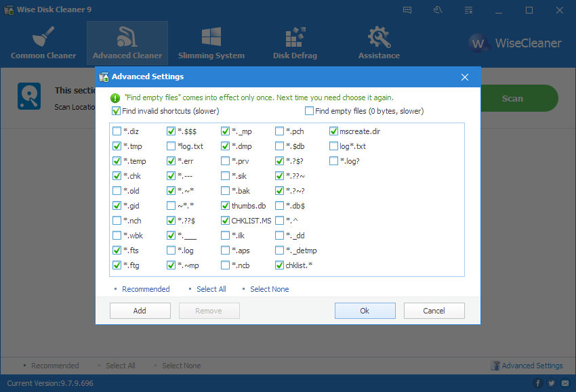Uncheck the thumbs.db checkbox
The height and width of the screenshot is (392, 576).
click(226, 206)
